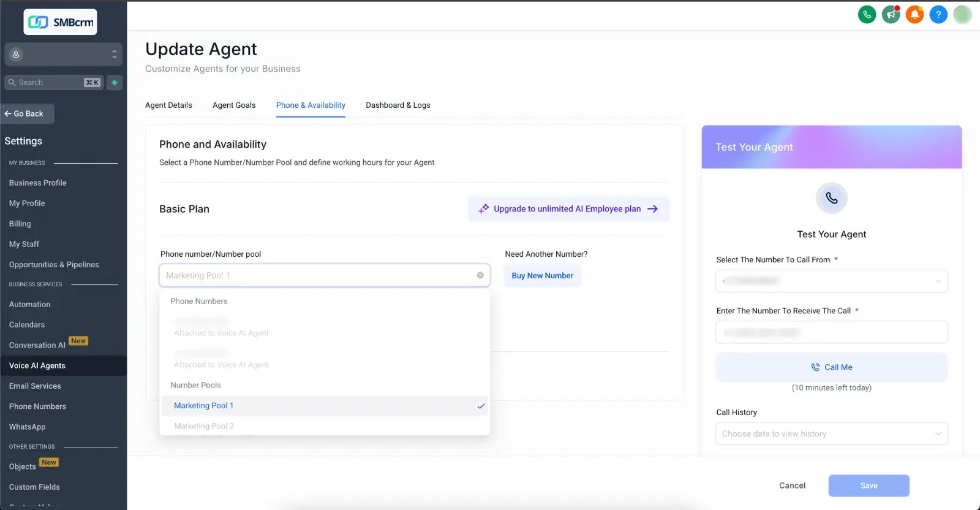Open the orange notifications bell
The image size is (980, 510).
pos(914,14)
